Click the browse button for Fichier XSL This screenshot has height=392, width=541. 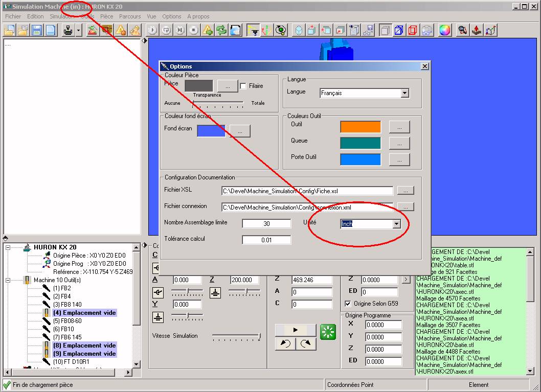(x=405, y=191)
